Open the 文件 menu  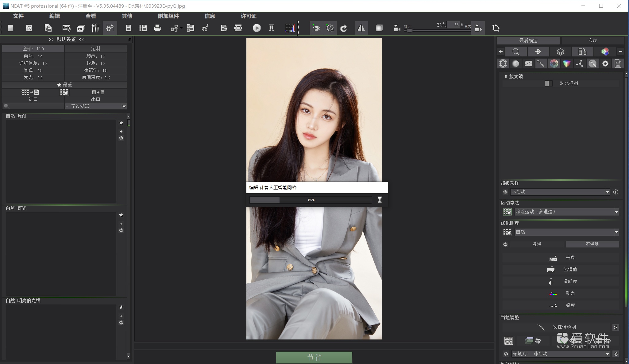point(18,16)
